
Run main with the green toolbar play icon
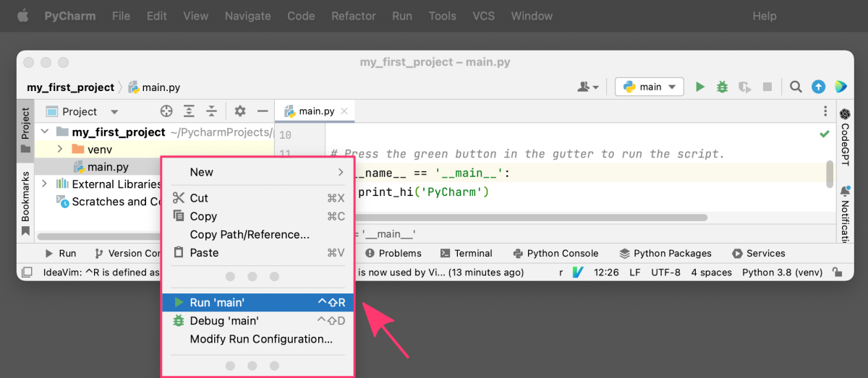(x=699, y=87)
